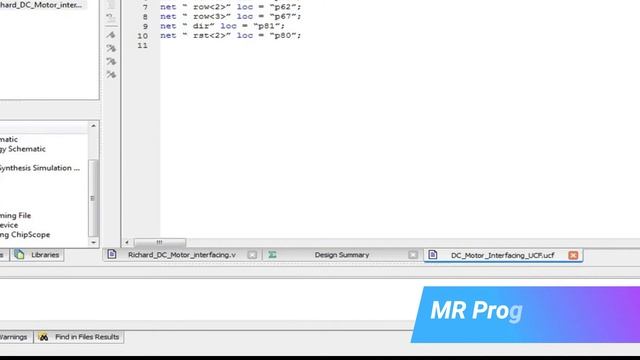Viewport: 640px width, 360px height.
Task: Click code line with row<2> loc p62
Action: click(231, 7)
